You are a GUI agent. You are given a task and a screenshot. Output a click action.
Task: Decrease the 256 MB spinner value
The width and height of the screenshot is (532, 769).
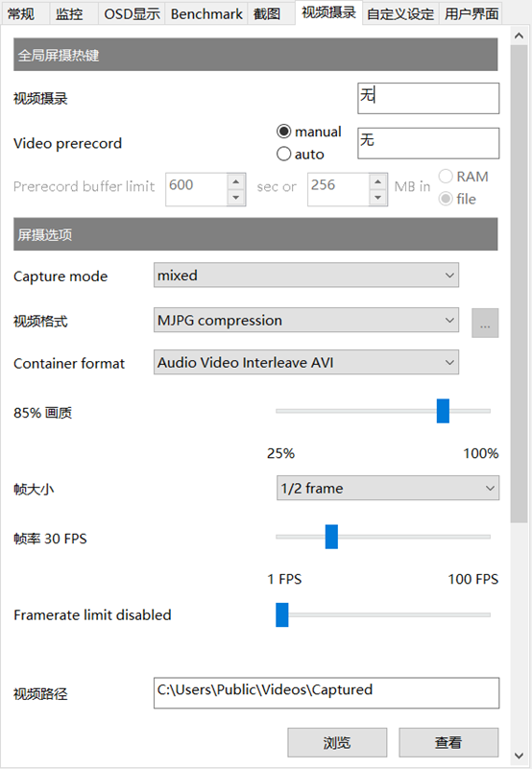[377, 198]
